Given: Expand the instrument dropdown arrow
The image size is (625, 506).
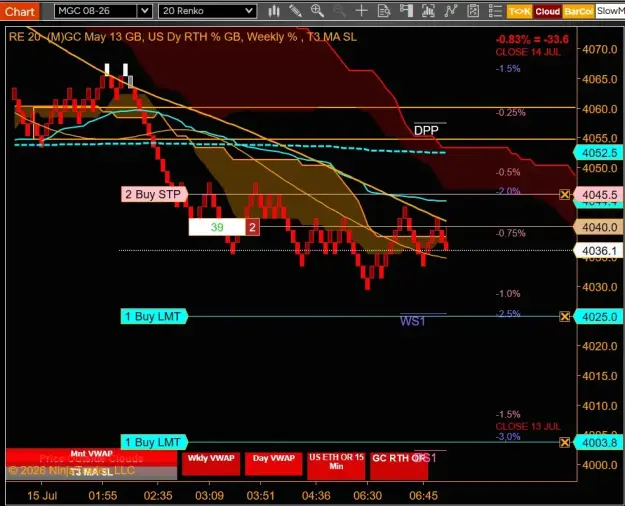Looking at the screenshot, I should pyautogui.click(x=145, y=11).
